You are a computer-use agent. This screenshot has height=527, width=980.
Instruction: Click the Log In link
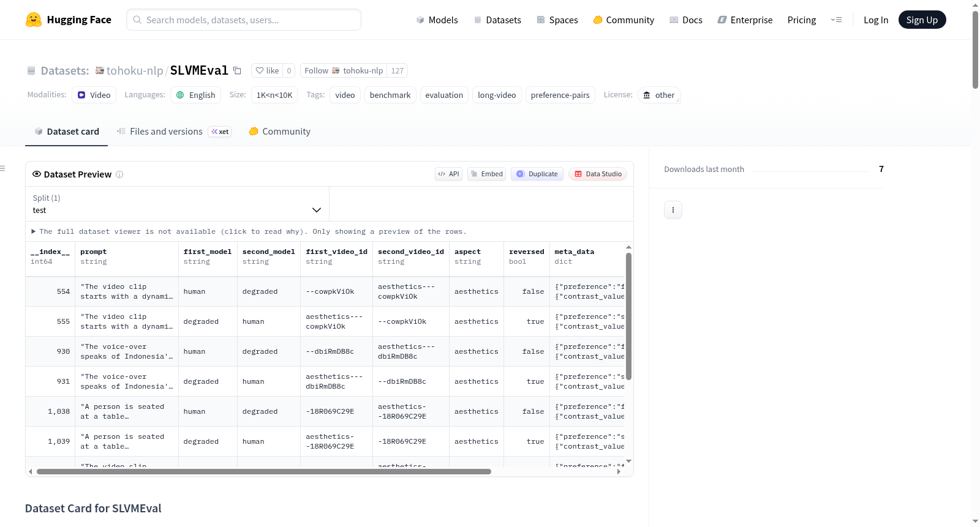876,20
